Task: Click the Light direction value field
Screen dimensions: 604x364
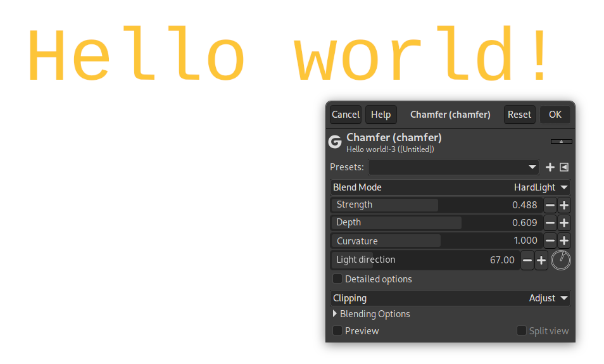Action: (425, 260)
